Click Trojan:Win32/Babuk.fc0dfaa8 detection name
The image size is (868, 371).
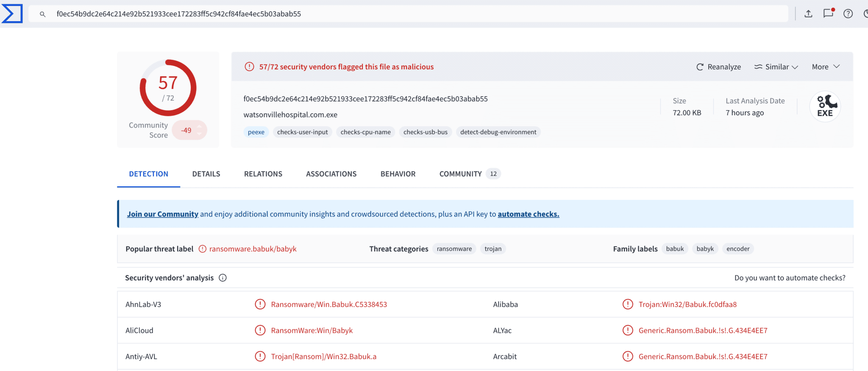click(x=687, y=305)
